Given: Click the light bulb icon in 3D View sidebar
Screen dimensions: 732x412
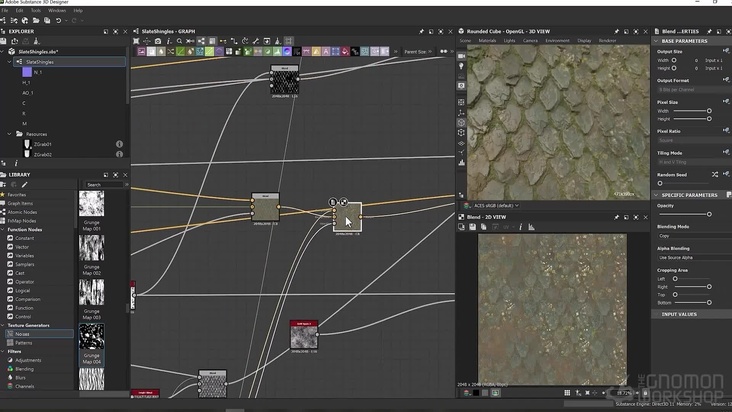Looking at the screenshot, I should point(462,66).
